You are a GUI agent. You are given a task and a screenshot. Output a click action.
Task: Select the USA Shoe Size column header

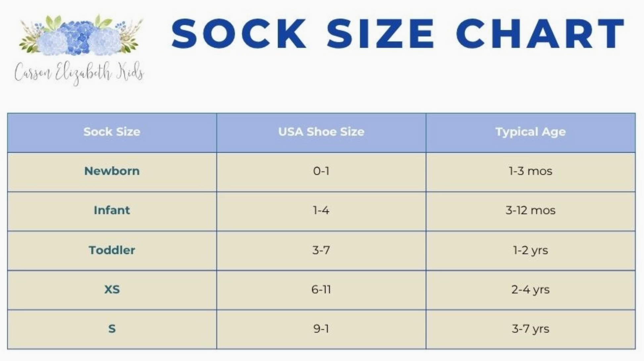(x=321, y=132)
